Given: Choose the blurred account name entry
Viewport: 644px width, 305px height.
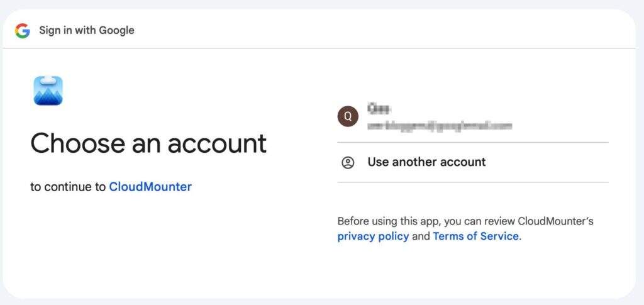Looking at the screenshot, I should click(377, 108).
